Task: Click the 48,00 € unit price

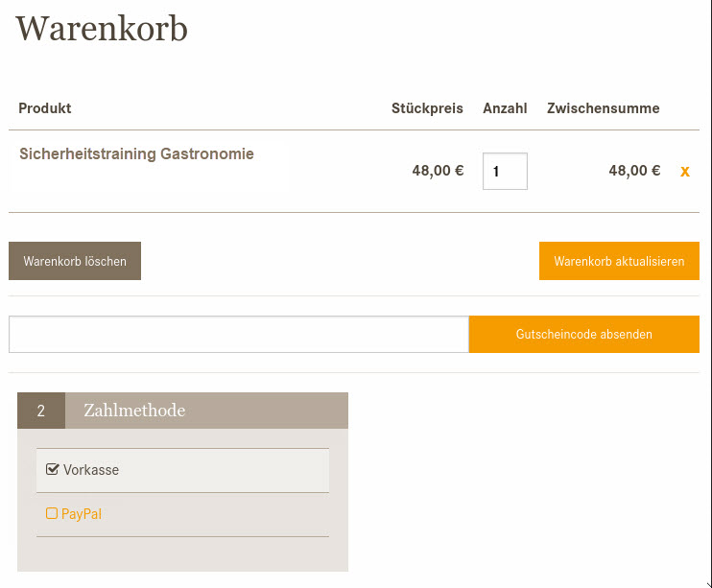Action: [x=438, y=172]
